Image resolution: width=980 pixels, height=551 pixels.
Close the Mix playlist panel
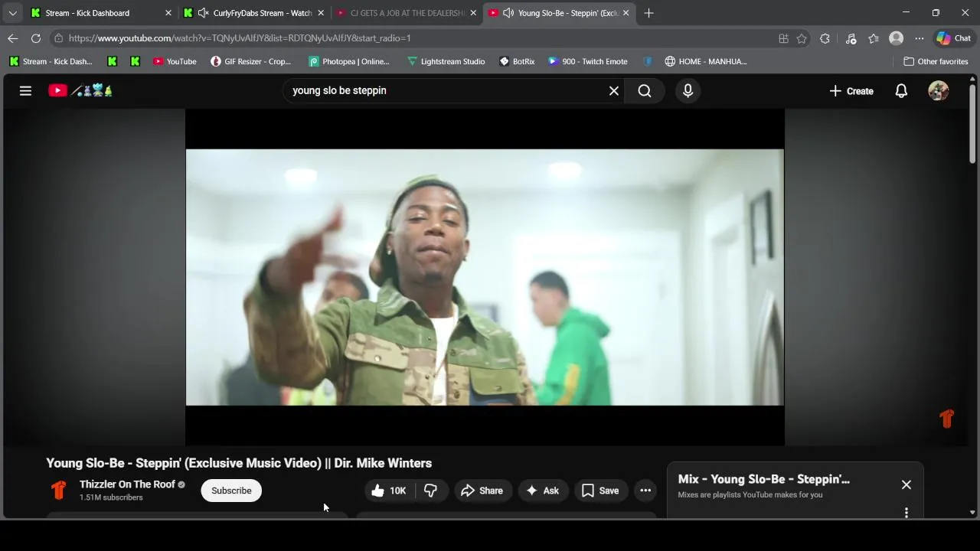(906, 484)
